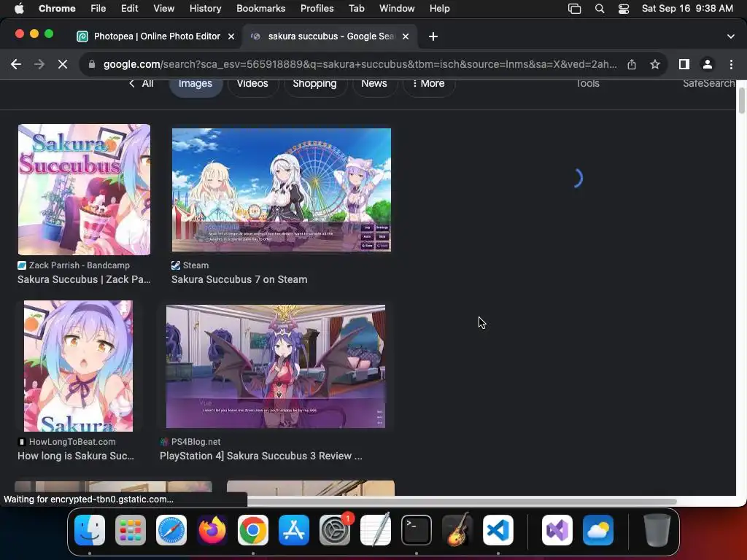Stop loading the page
747x560 pixels.
63,64
